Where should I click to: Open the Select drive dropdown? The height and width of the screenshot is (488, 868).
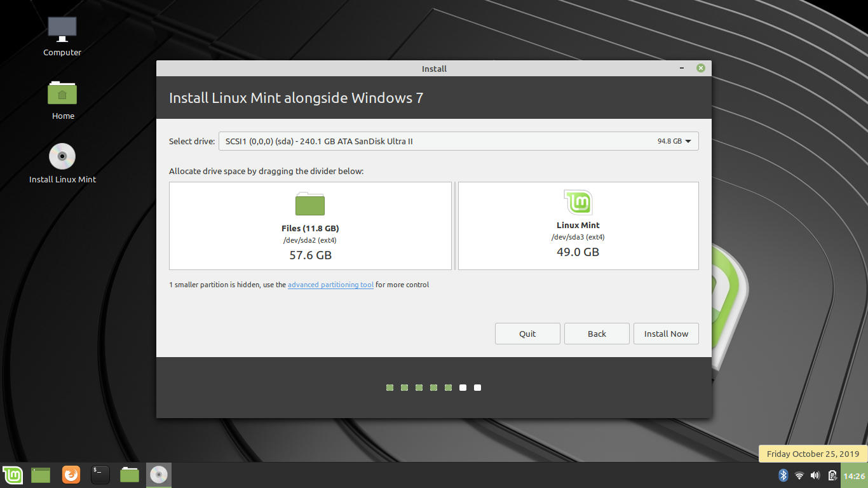[x=458, y=141]
